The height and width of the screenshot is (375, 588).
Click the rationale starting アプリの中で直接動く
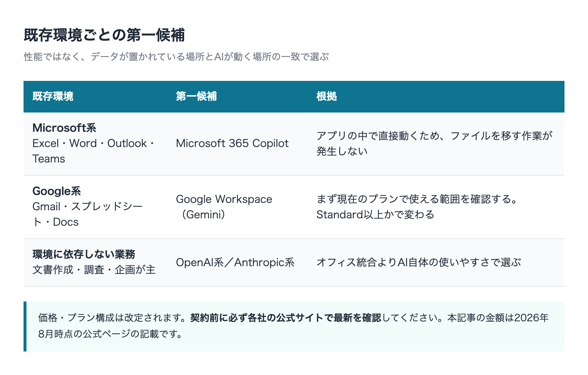434,143
